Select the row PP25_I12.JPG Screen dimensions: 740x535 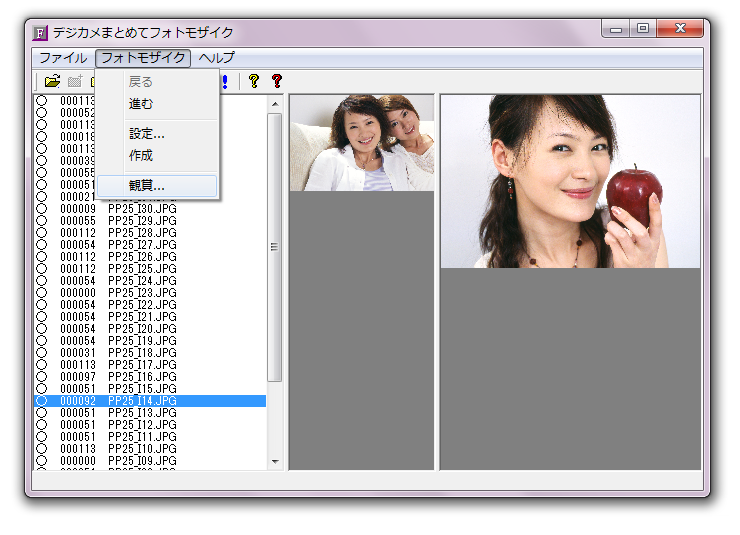pyautogui.click(x=150, y=425)
